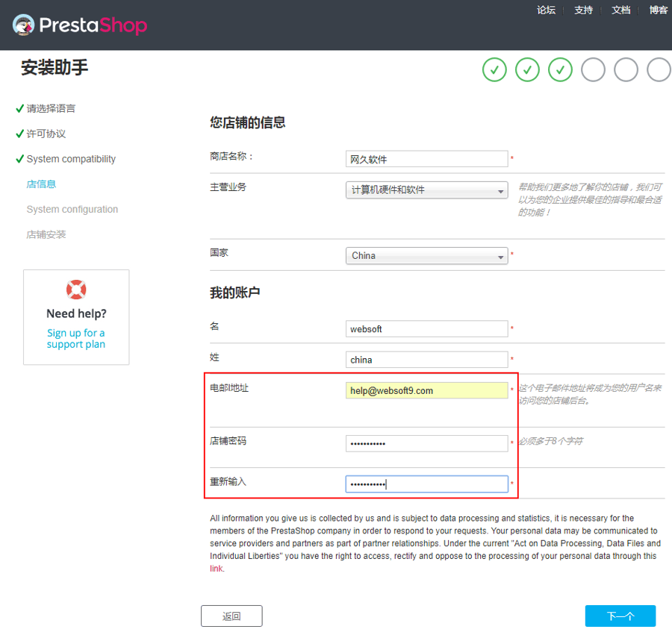Click the last empty step circle
The image size is (672, 638).
click(659, 69)
